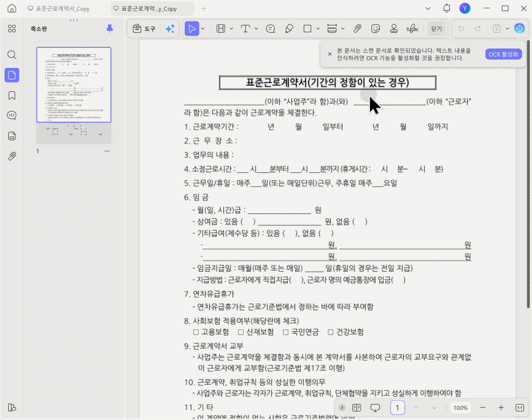This screenshot has height=420, width=532.
Task: Start slideshow presentation mode
Action: click(x=375, y=408)
